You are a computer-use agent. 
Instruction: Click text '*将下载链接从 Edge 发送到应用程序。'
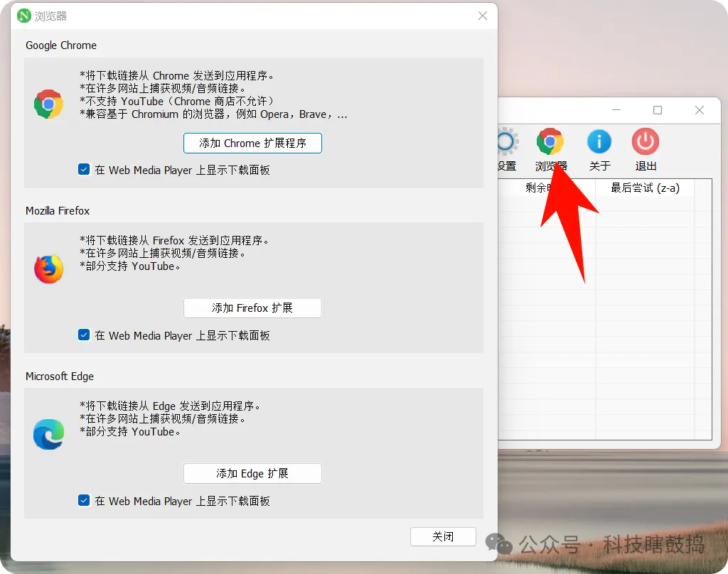coord(170,406)
